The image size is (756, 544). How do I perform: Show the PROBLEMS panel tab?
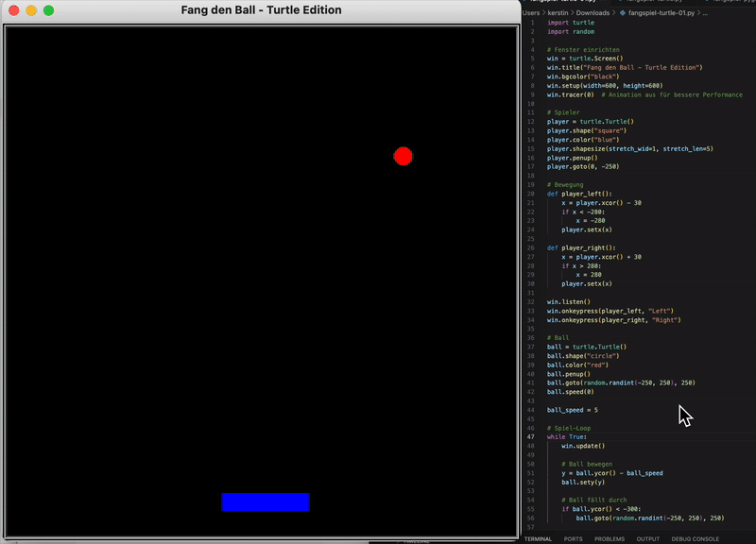pyautogui.click(x=609, y=538)
